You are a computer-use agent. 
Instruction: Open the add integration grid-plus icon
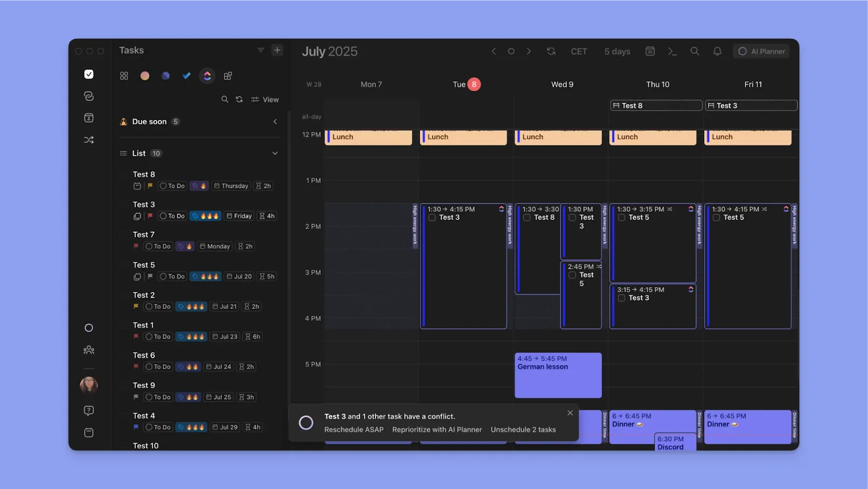point(228,76)
